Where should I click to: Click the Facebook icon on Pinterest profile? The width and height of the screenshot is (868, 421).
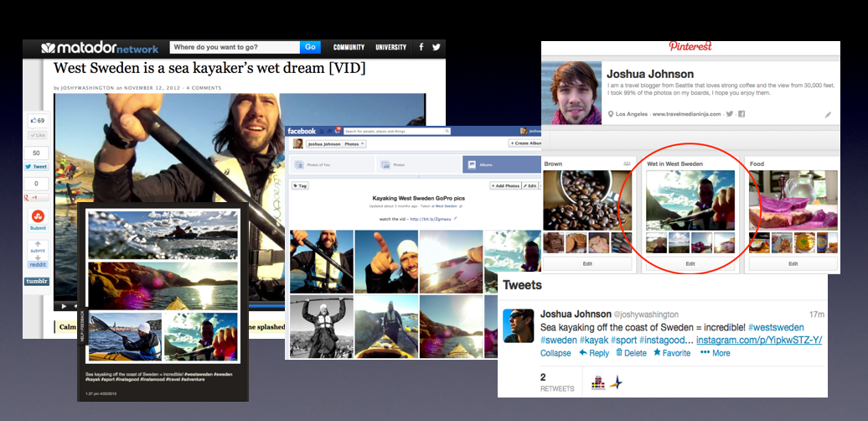click(x=741, y=114)
